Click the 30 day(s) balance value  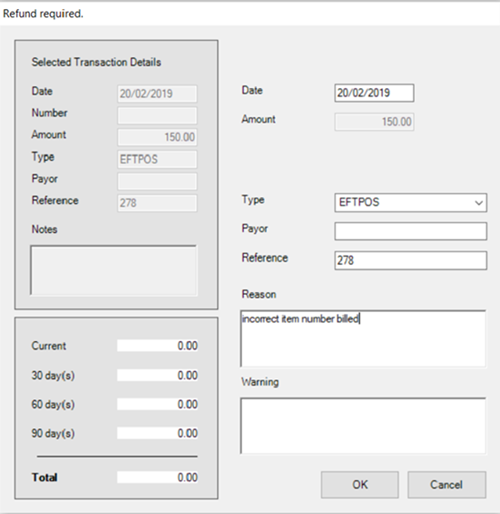(157, 375)
